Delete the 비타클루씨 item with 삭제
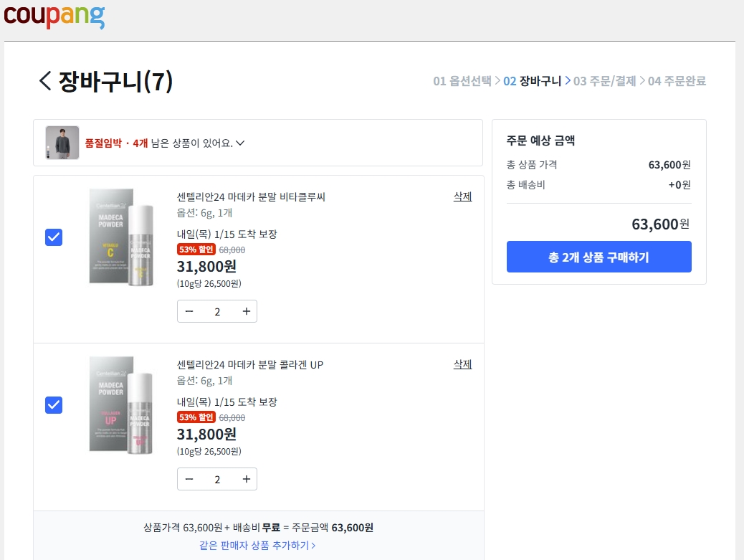 point(462,196)
